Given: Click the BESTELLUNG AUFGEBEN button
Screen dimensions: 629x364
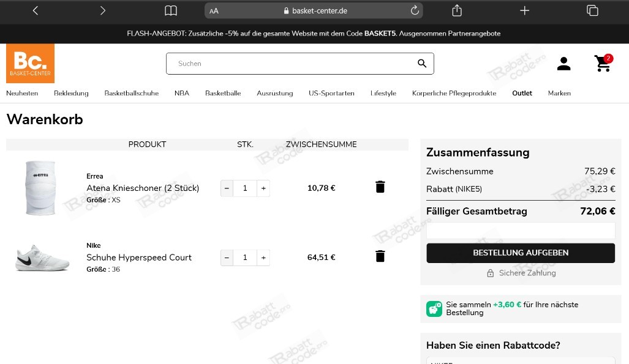Looking at the screenshot, I should coord(521,253).
